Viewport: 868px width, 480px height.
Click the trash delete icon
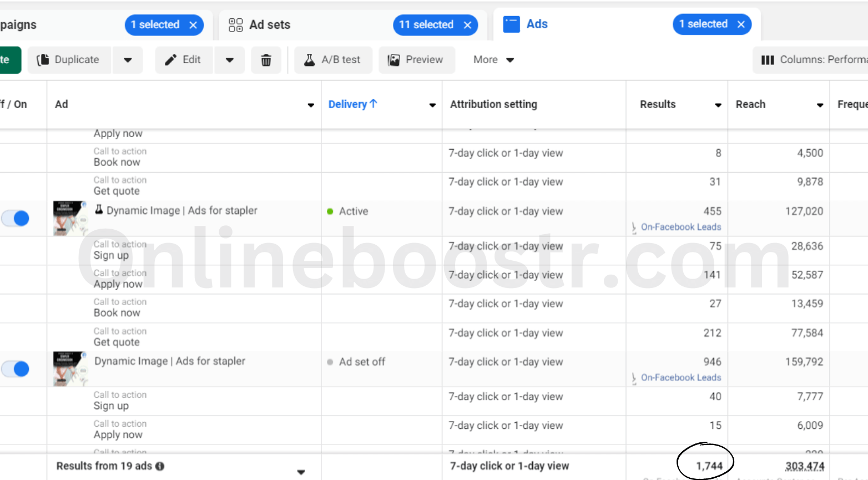266,60
